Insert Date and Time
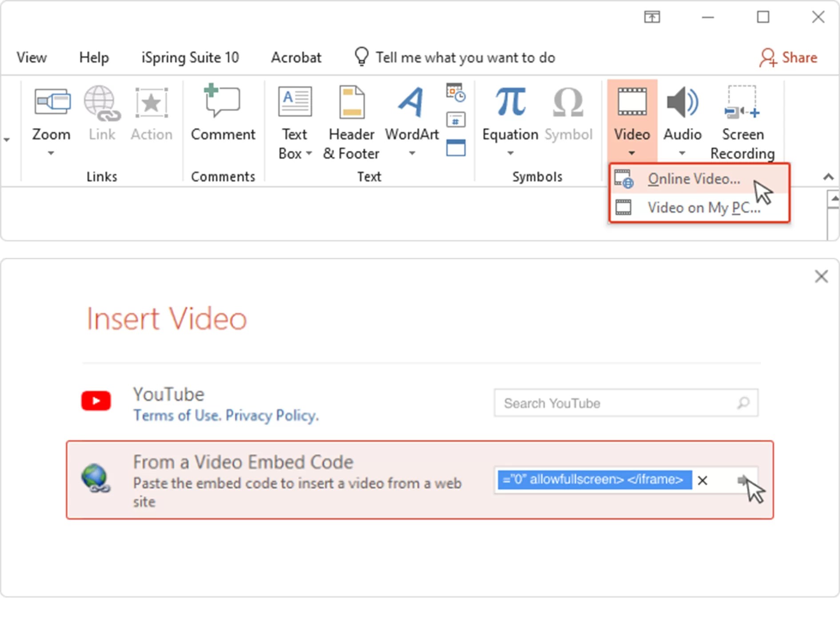Screen dimensions: 840x630 click(x=456, y=92)
